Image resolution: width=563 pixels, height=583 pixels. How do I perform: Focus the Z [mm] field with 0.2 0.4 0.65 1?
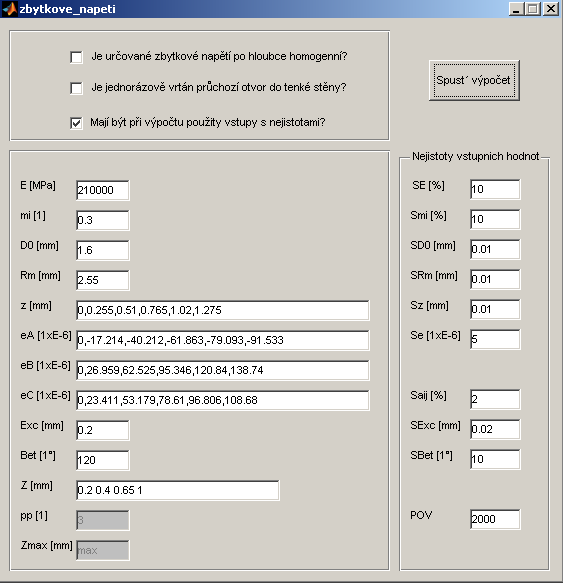click(x=178, y=490)
